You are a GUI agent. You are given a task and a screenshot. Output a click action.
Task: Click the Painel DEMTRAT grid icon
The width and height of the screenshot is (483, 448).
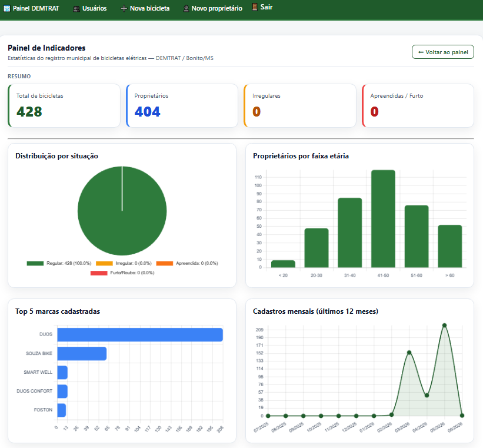point(7,9)
